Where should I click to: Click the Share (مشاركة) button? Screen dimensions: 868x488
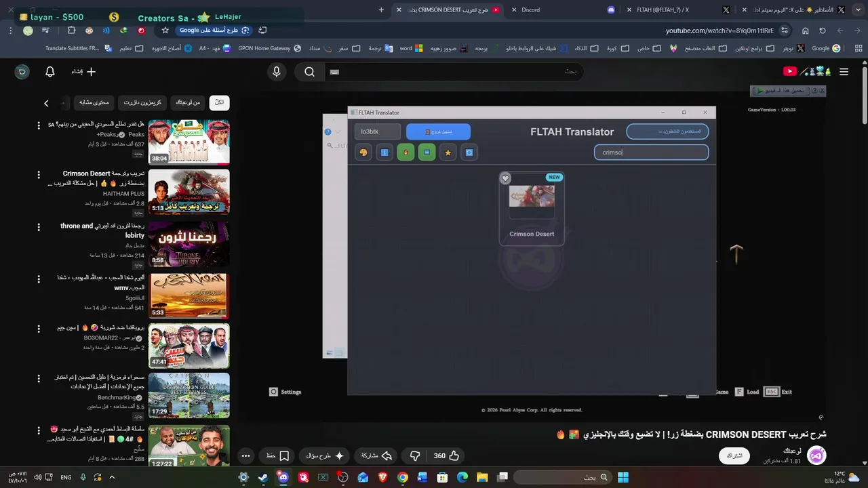(x=376, y=455)
